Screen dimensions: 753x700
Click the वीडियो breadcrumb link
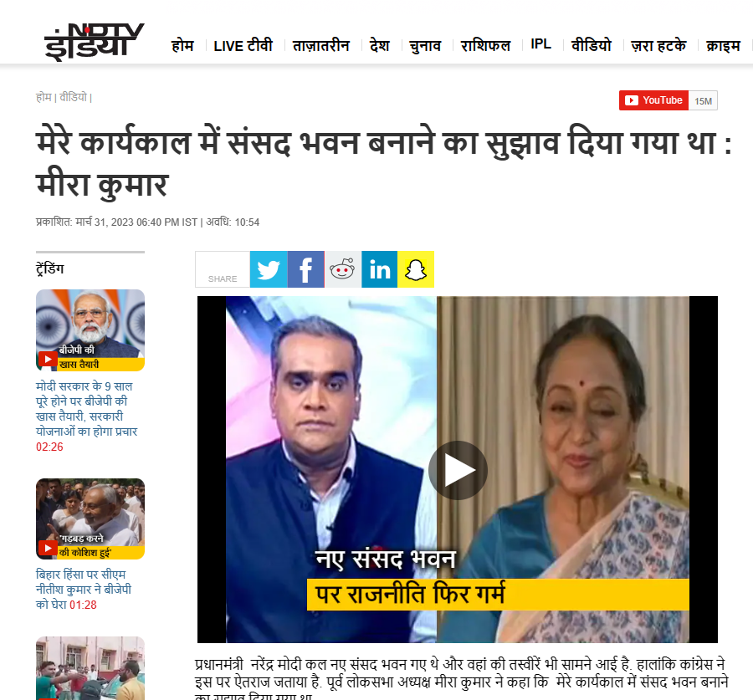tap(73, 97)
